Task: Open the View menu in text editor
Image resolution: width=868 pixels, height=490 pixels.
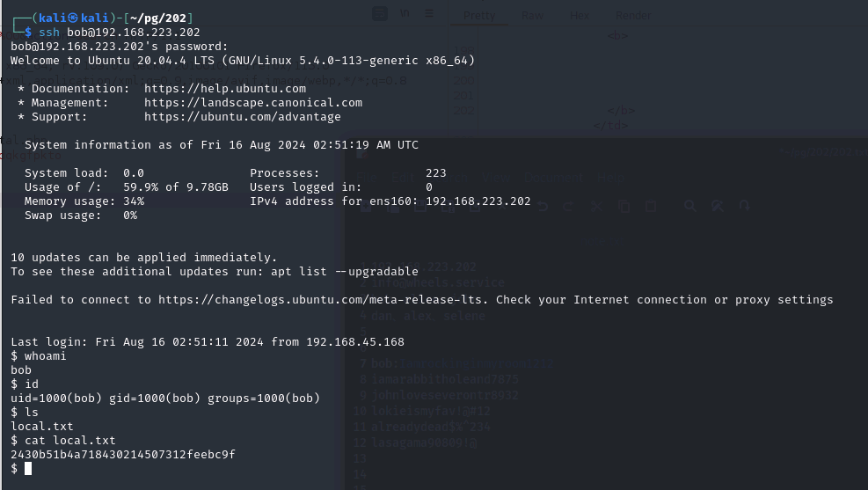Action: [495, 178]
